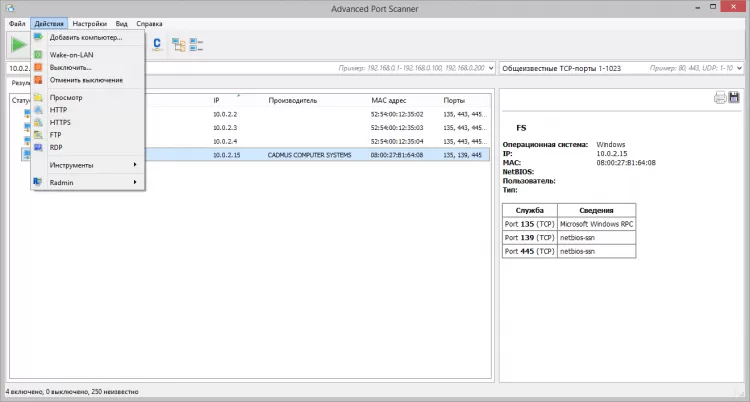Screen dimensions: 750x402
Task: Sort list by MAC адрес column header
Action: [x=387, y=101]
